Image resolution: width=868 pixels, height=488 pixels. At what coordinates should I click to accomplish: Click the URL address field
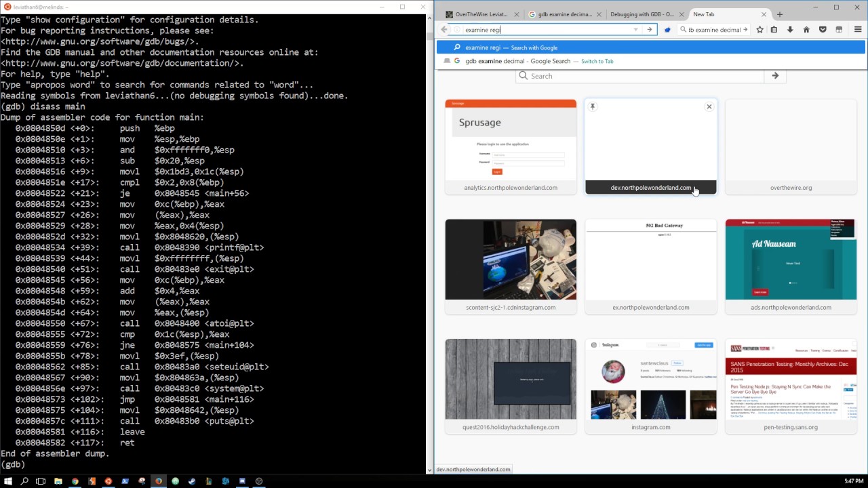coord(547,30)
